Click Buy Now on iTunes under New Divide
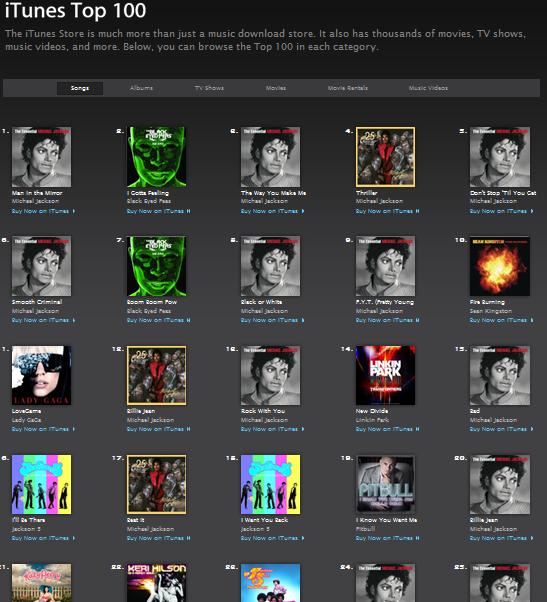547x602 pixels. (387, 429)
